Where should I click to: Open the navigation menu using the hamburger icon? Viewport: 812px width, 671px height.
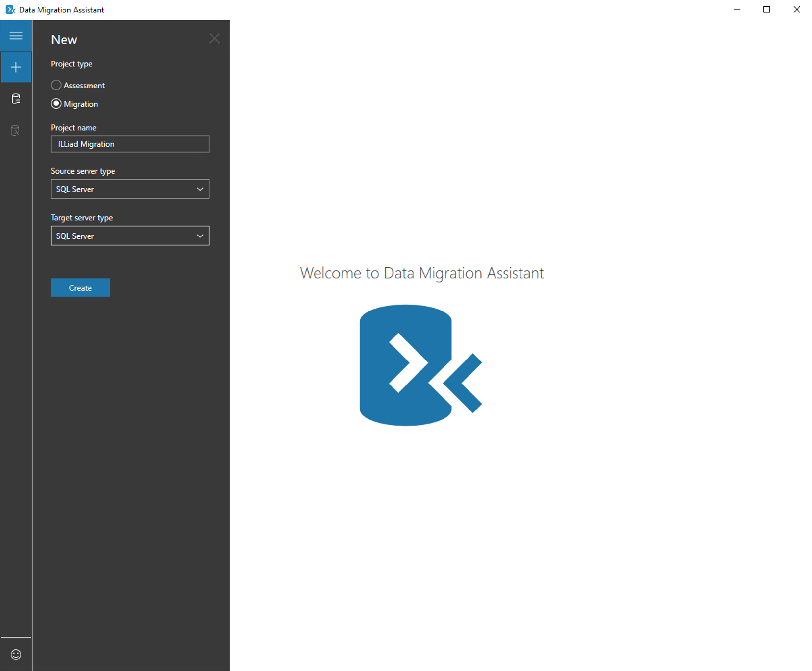click(x=16, y=36)
